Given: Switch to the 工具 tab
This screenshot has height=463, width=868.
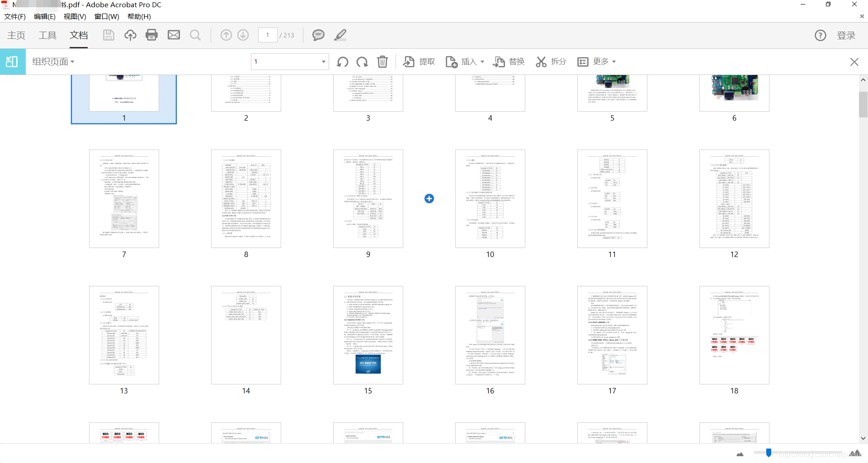Looking at the screenshot, I should pos(47,35).
